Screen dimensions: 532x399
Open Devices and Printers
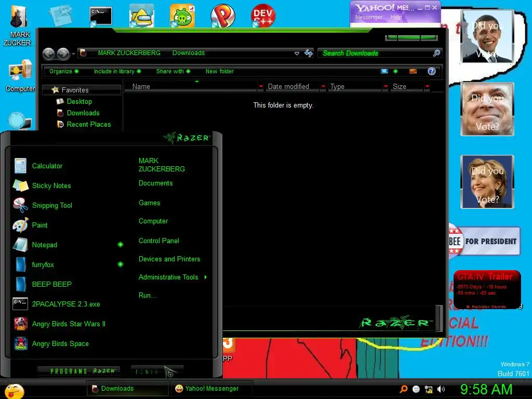coord(169,259)
